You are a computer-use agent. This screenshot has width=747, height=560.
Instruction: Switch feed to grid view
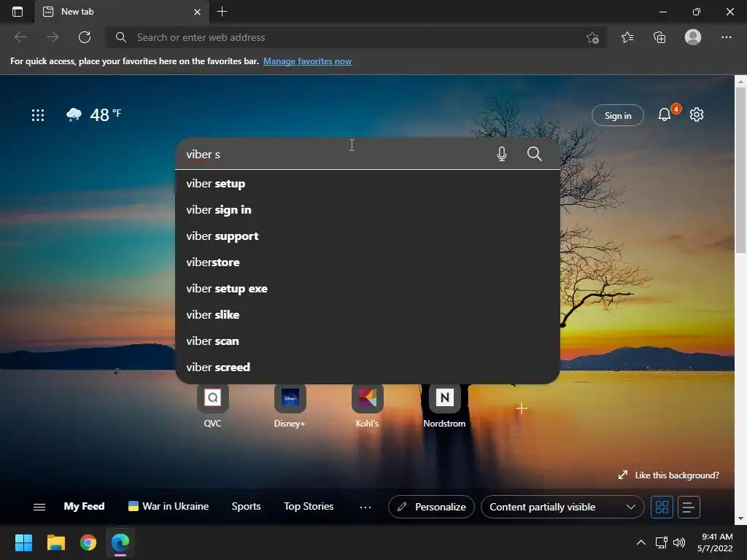(x=662, y=507)
